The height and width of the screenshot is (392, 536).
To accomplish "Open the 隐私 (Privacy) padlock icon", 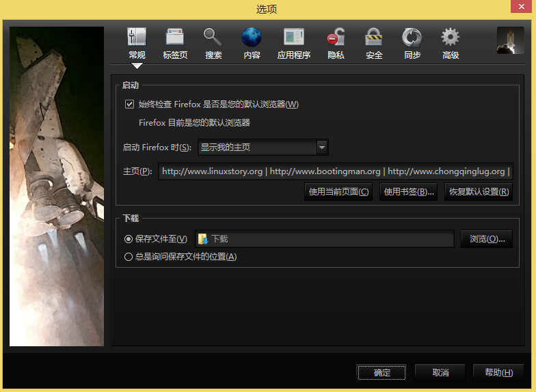I will coord(336,38).
